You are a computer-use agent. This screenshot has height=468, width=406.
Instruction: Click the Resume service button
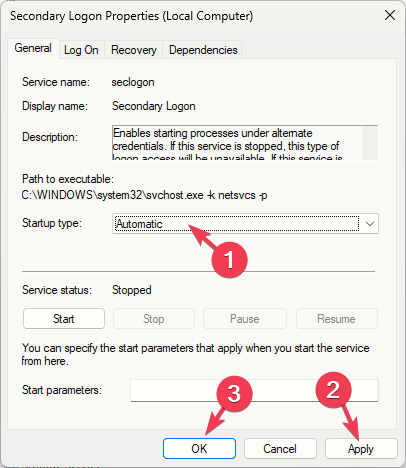click(x=336, y=319)
